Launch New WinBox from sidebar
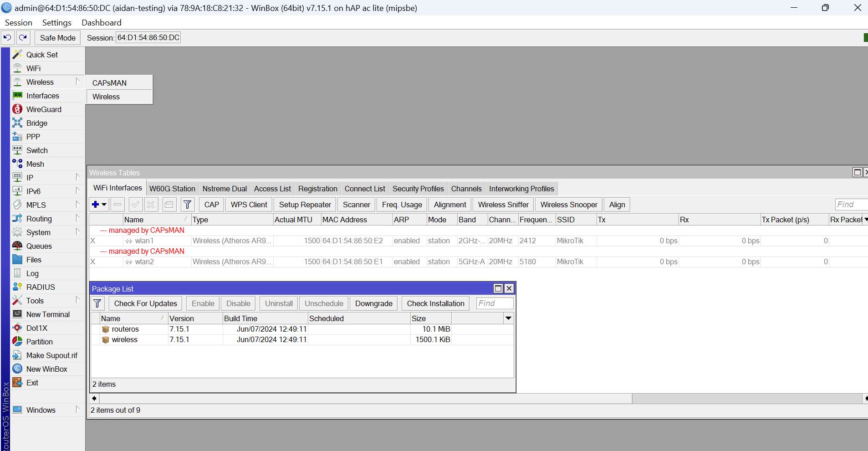Screen dimensions: 868x451 [47, 369]
